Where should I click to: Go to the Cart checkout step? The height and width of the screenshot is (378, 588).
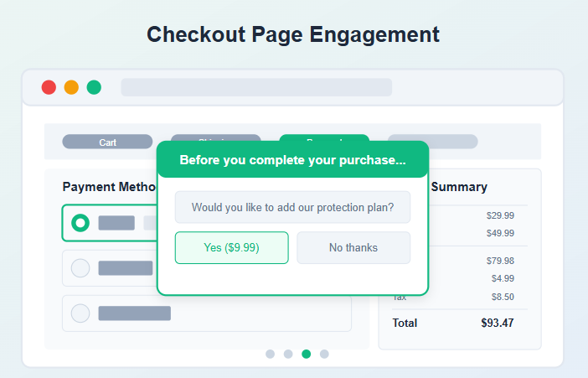[107, 142]
